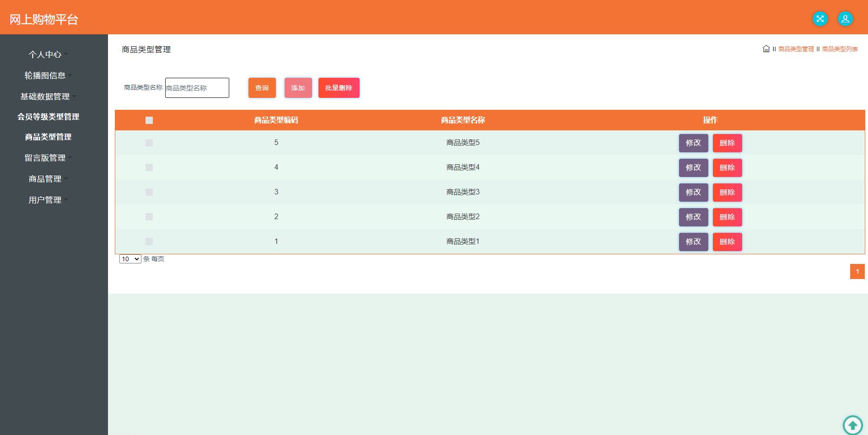Expand the 用户管理 sidebar menu
Screen dimensions: 868x435
[x=48, y=200]
